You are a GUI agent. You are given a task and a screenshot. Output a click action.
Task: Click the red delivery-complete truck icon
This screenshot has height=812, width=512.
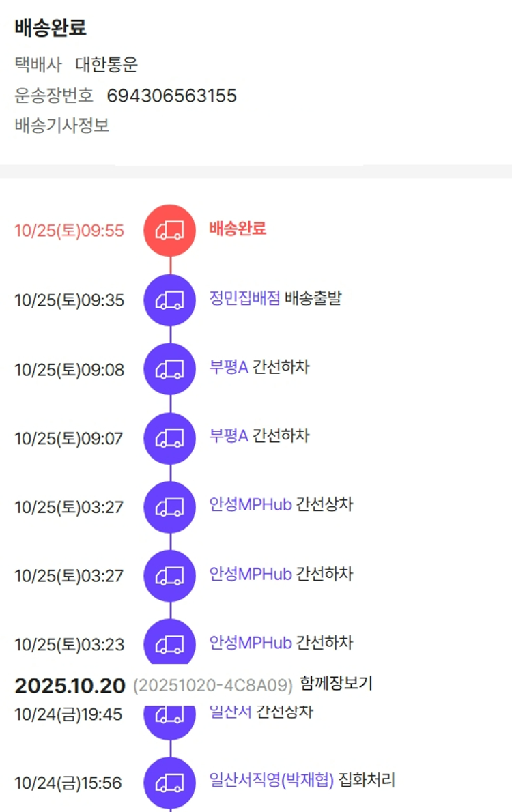(170, 231)
